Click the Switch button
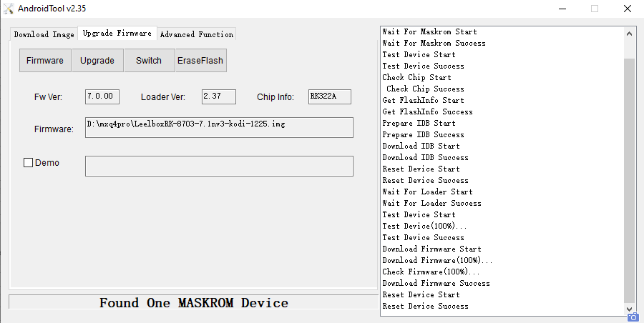This screenshot has height=328, width=644. click(x=149, y=60)
